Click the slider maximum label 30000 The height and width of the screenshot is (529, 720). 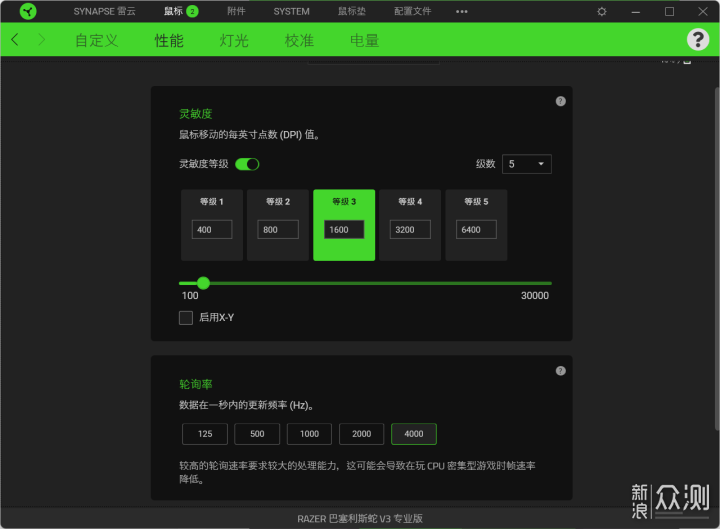click(534, 296)
